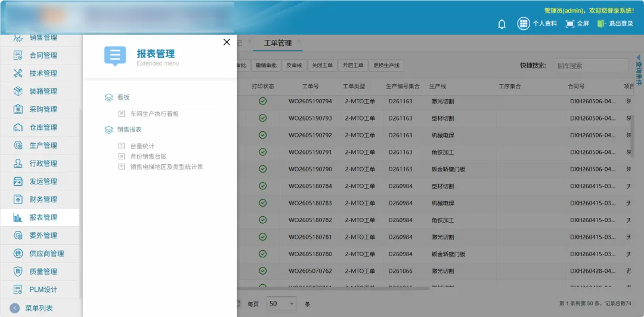Open the page size 50 dropdown

281,304
